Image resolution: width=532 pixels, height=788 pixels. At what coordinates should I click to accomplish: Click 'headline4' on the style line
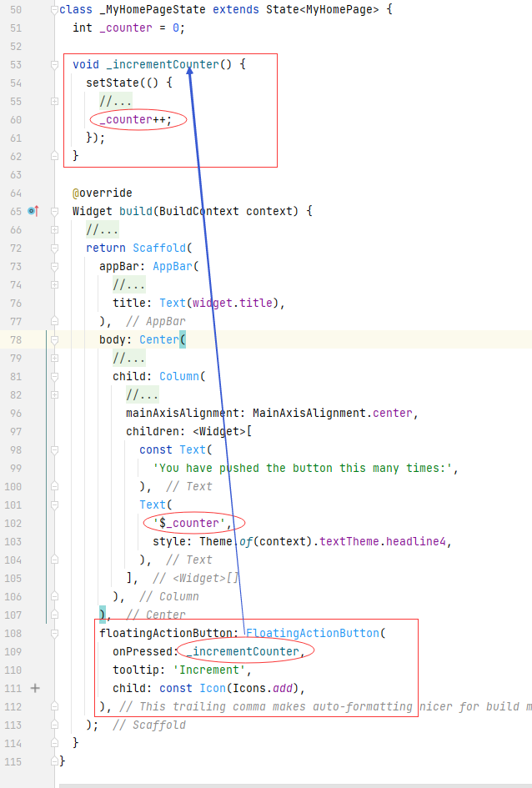coord(416,541)
